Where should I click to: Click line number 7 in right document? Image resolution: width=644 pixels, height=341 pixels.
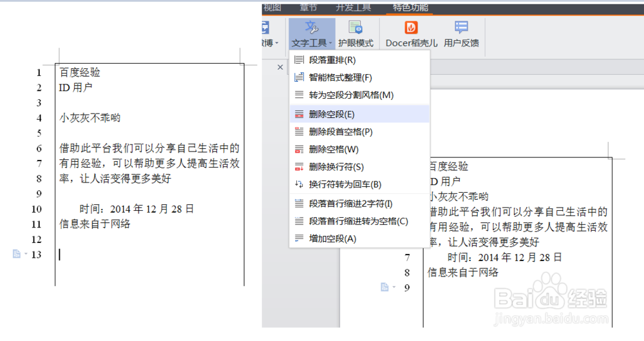point(407,257)
